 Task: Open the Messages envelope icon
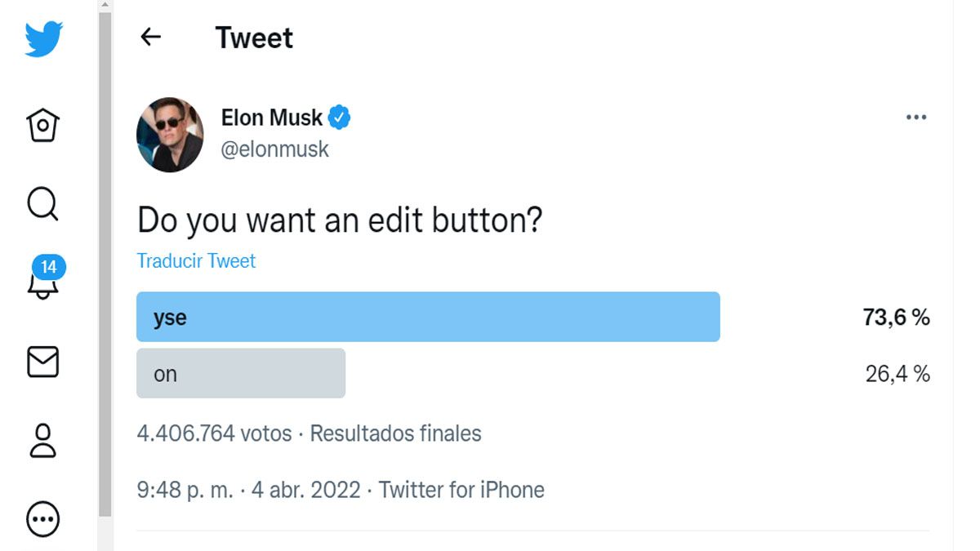43,362
